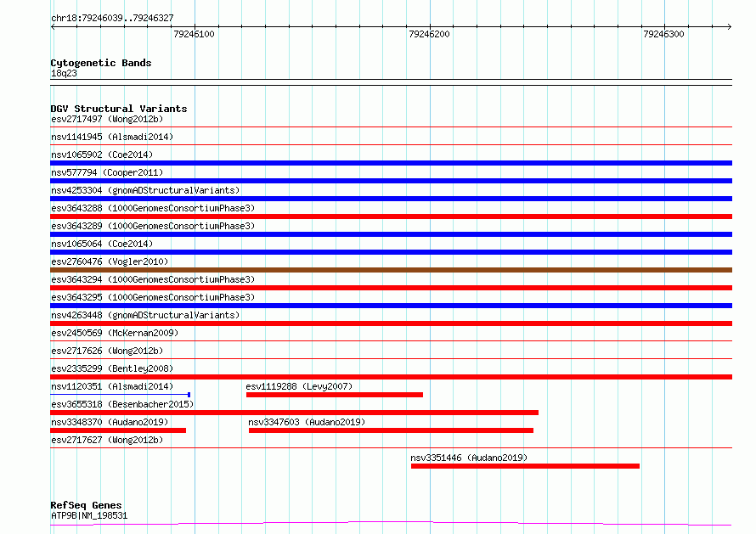Select the ATP9B NM_198531 gene track
Viewport: 756px width, 534px height.
click(391, 523)
